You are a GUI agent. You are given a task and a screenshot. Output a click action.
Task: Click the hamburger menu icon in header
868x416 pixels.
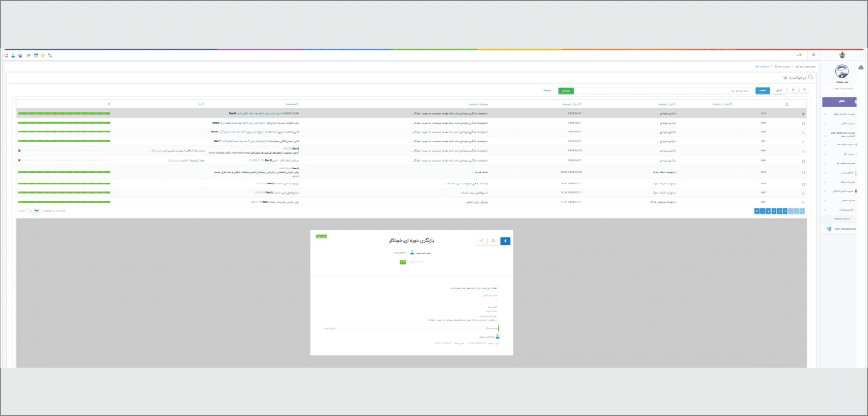813,55
